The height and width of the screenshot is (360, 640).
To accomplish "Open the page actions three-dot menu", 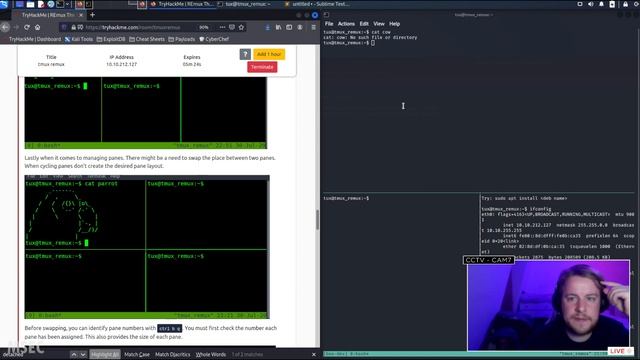I will point(222,27).
